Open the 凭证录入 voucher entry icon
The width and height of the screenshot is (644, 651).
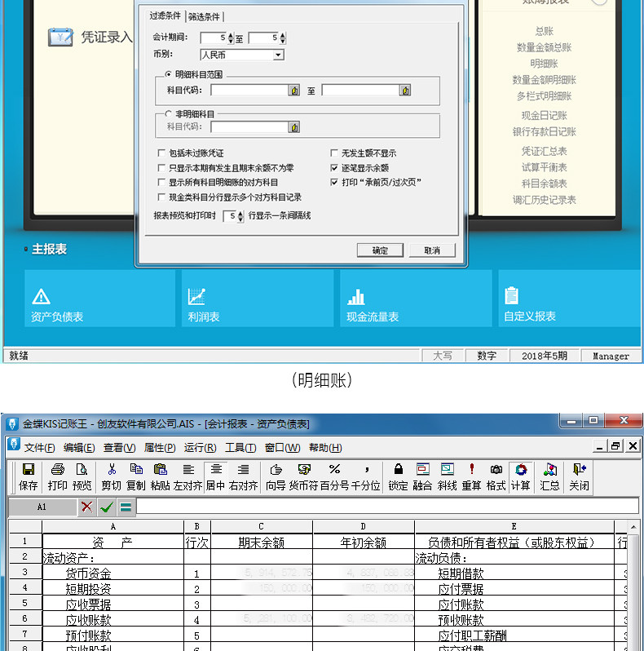click(x=60, y=38)
